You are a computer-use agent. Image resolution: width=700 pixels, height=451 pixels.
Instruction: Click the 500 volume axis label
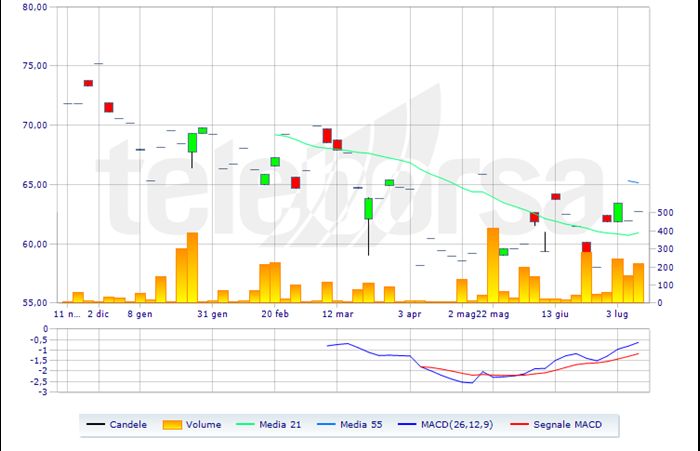point(665,213)
